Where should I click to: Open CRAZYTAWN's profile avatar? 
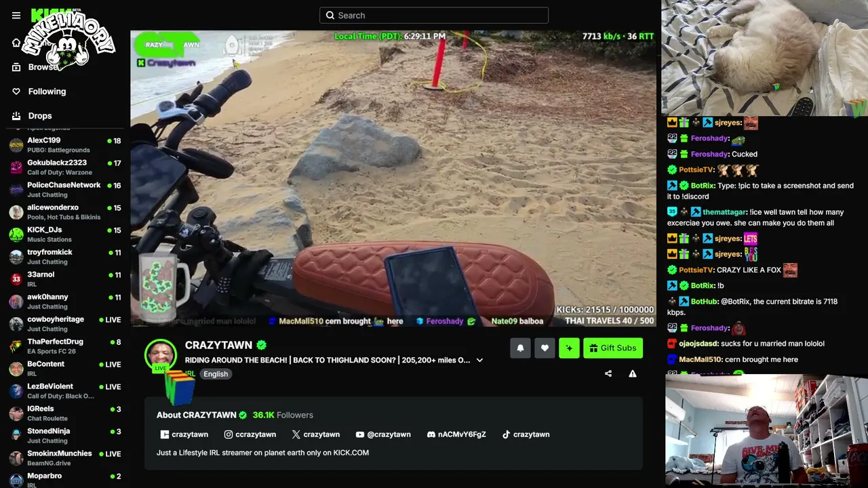(x=161, y=355)
